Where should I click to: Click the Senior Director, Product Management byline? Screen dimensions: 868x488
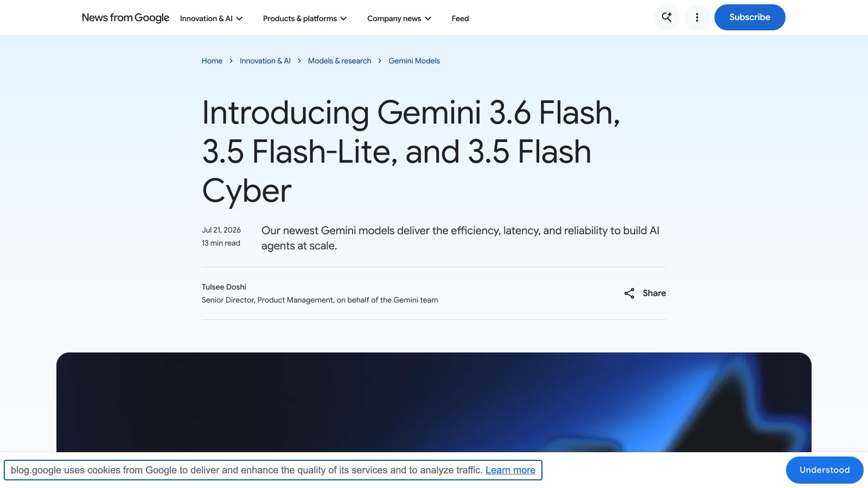point(320,300)
